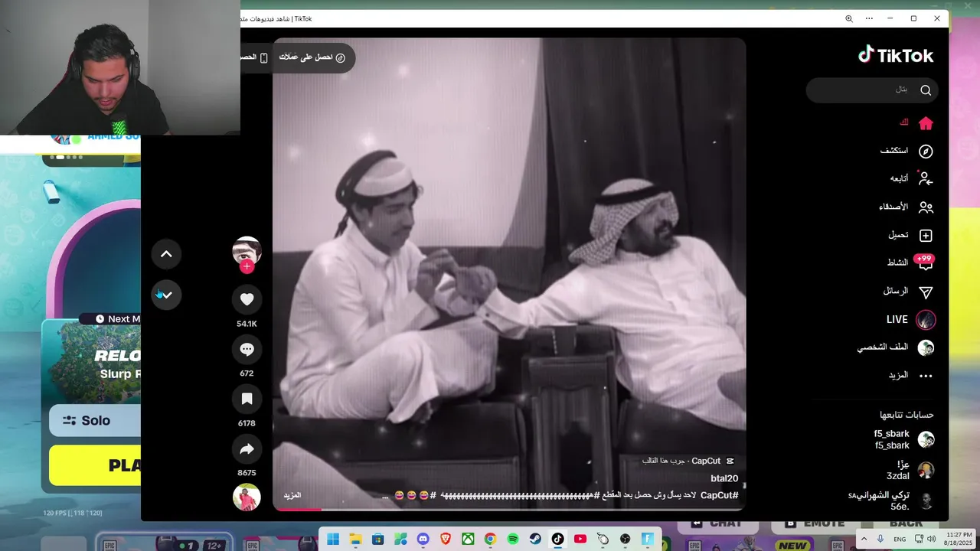Show hidden tray icons chevron
Viewport: 980px width, 551px height.
pos(864,539)
